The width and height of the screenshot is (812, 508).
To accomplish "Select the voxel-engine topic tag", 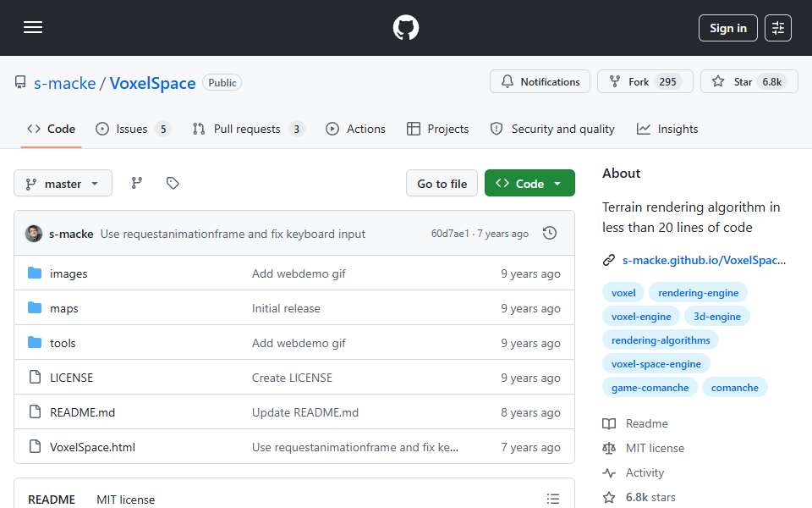I will pyautogui.click(x=641, y=317).
